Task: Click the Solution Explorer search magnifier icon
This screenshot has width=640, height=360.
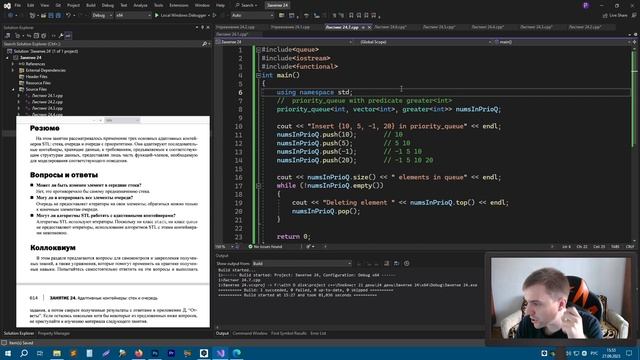Action: click(x=204, y=44)
